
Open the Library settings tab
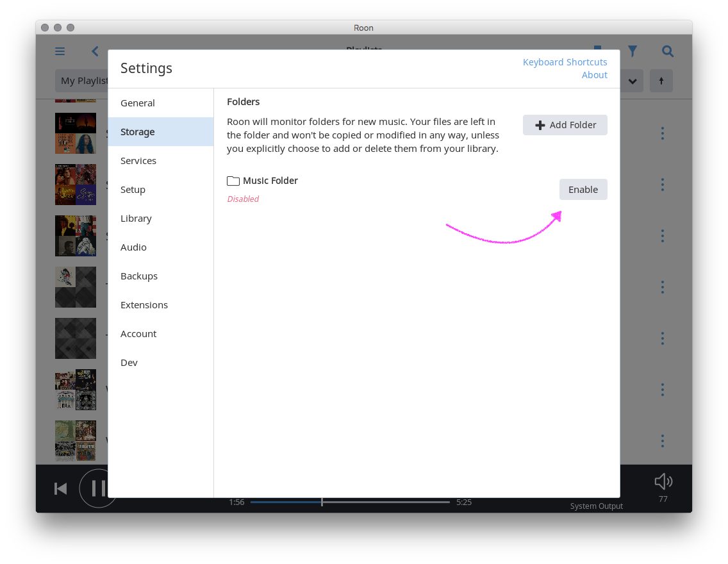click(161, 218)
